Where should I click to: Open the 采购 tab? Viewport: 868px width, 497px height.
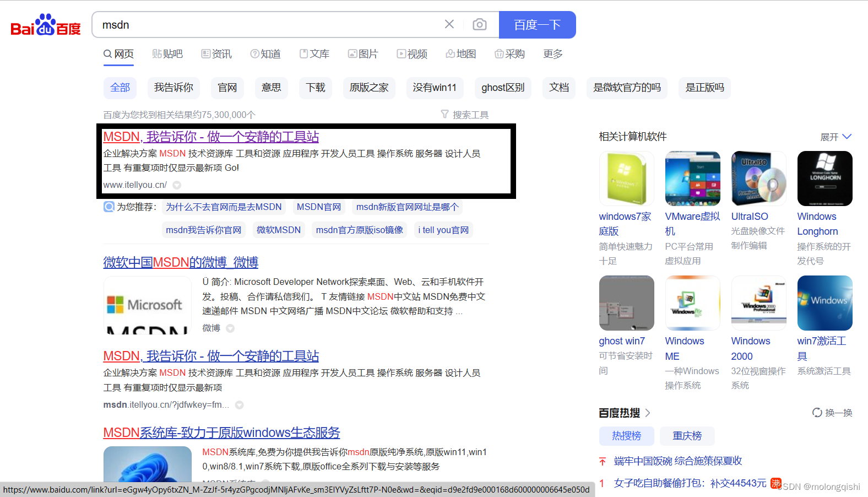510,54
